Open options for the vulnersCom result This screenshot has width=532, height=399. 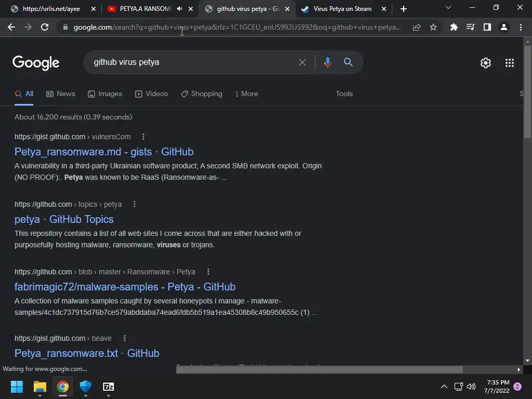click(x=143, y=137)
